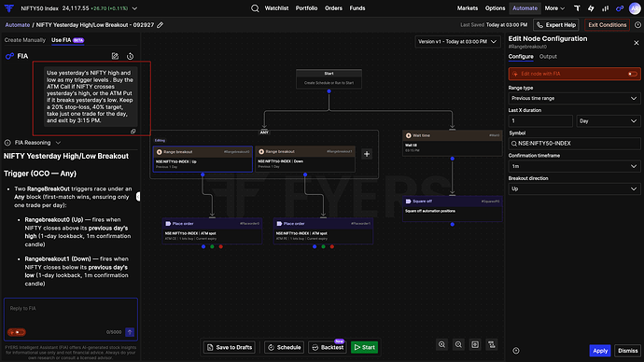
Task: Open the Confirmation timeframe dropdown
Action: point(574,166)
